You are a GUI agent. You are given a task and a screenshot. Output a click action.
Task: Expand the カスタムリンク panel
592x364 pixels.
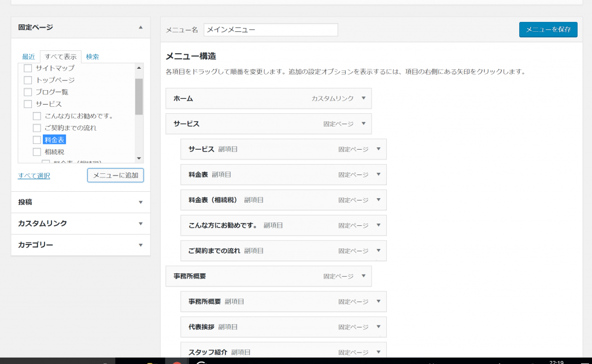point(80,224)
